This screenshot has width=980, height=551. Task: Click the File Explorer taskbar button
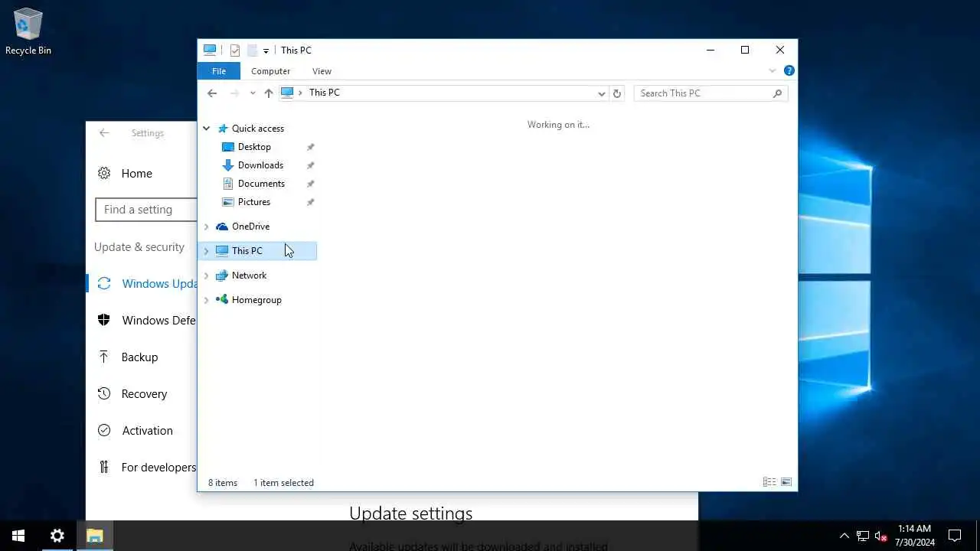[x=95, y=536]
